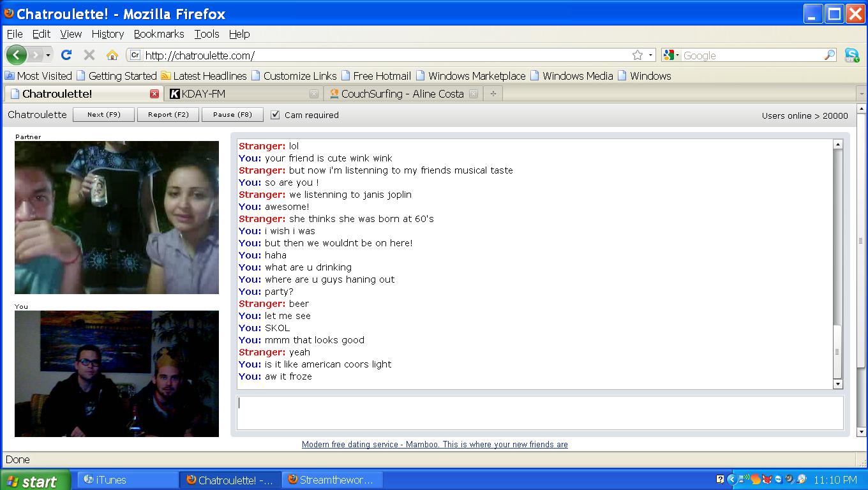
Task: Open the Bookmarks menu
Action: [159, 34]
